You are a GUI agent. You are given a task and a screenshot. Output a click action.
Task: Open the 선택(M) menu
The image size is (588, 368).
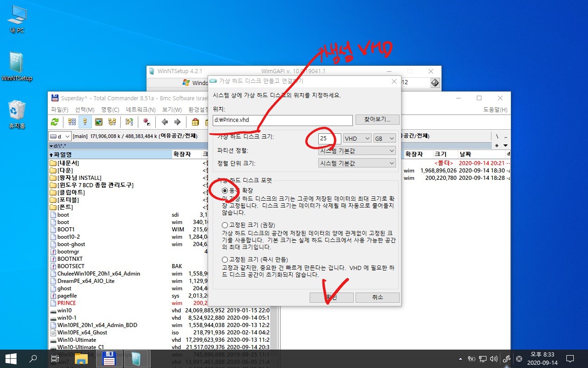85,109
